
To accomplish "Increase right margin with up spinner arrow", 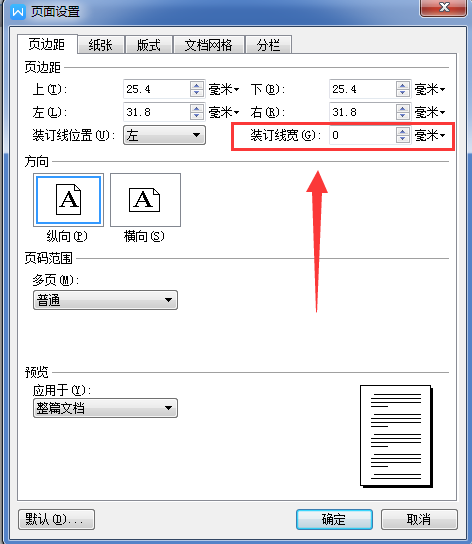I will [403, 108].
